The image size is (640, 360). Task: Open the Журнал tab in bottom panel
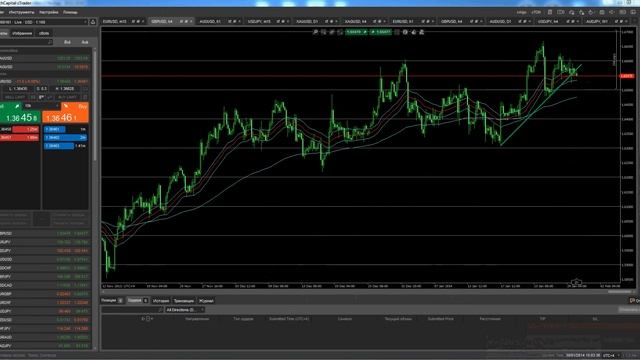click(206, 301)
